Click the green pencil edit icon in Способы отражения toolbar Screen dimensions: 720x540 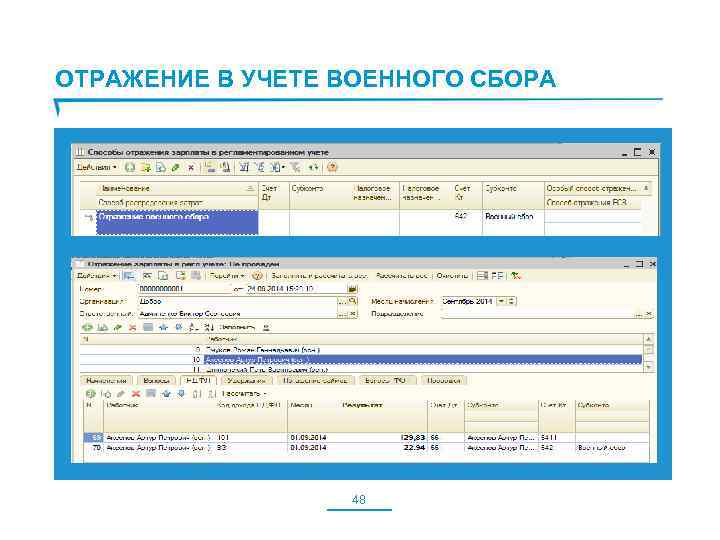click(175, 168)
